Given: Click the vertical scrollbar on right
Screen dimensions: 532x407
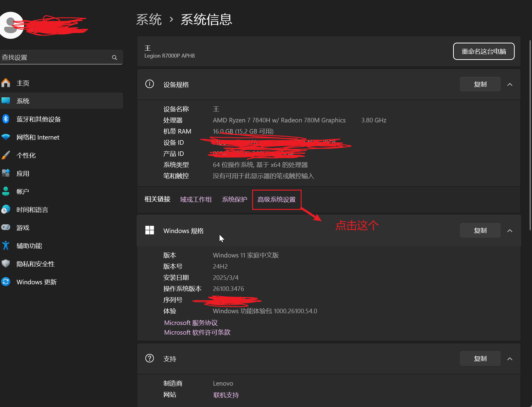Looking at the screenshot, I should pos(530,136).
